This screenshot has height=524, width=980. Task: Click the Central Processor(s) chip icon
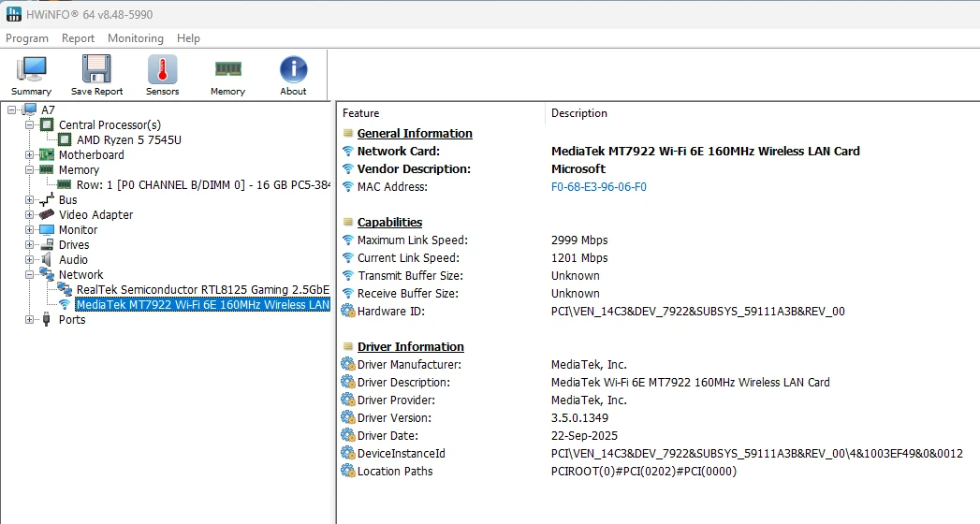[47, 124]
